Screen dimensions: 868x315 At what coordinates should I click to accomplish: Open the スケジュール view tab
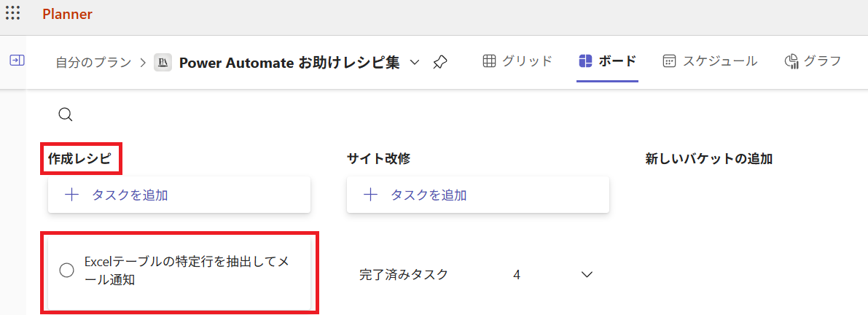pyautogui.click(x=710, y=61)
